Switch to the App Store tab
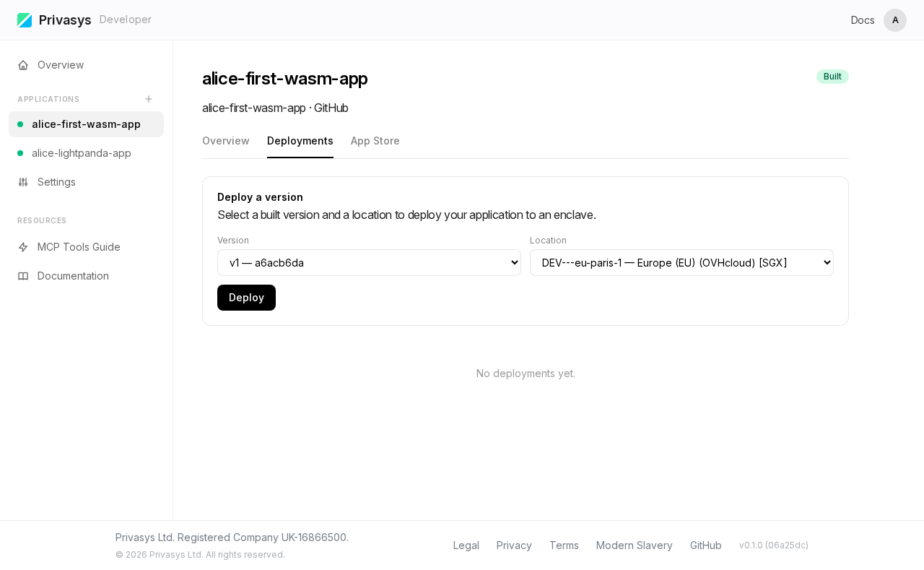This screenshot has height=570, width=924. [x=375, y=141]
